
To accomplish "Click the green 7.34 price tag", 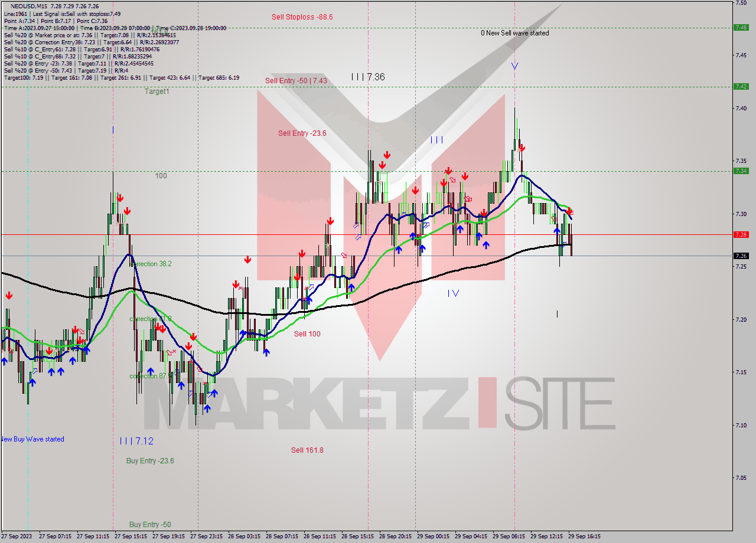I will pyautogui.click(x=741, y=171).
